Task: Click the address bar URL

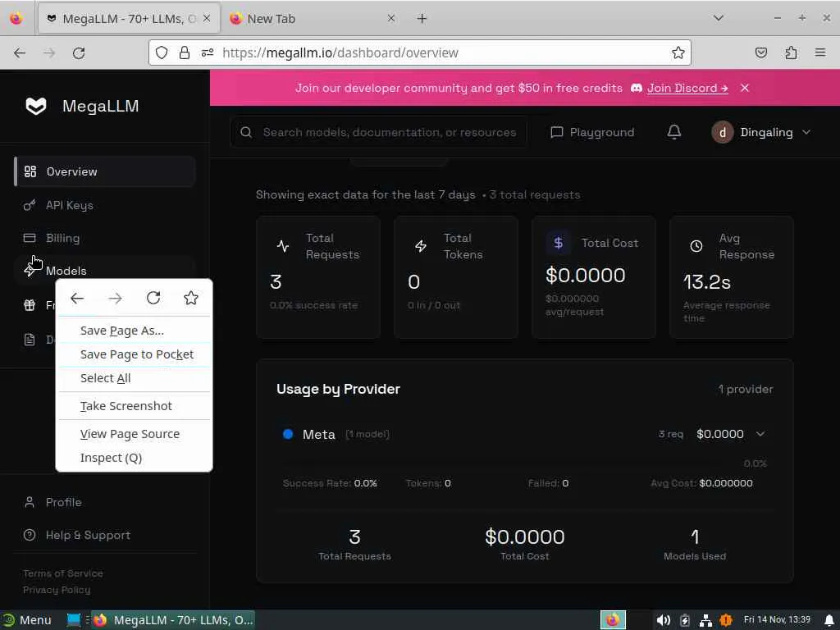Action: coord(340,52)
